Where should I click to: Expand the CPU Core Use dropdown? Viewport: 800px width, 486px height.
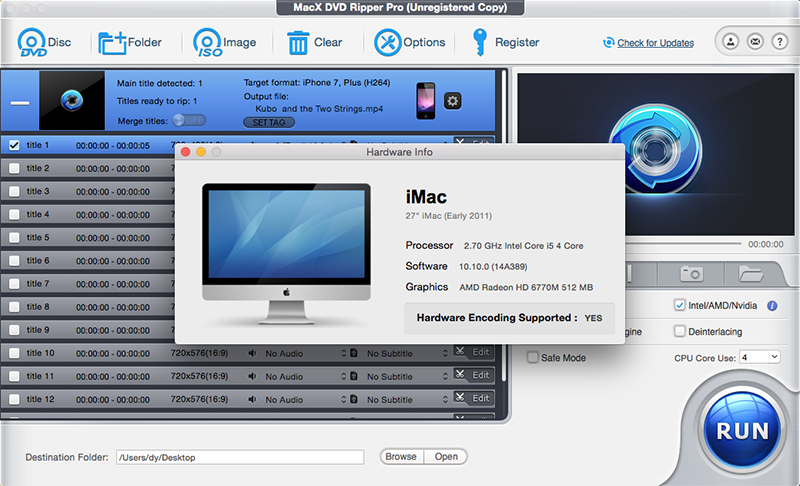(x=760, y=357)
